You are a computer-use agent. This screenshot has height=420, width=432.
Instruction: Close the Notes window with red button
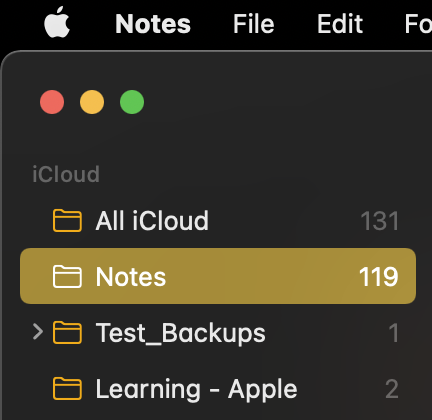52,102
